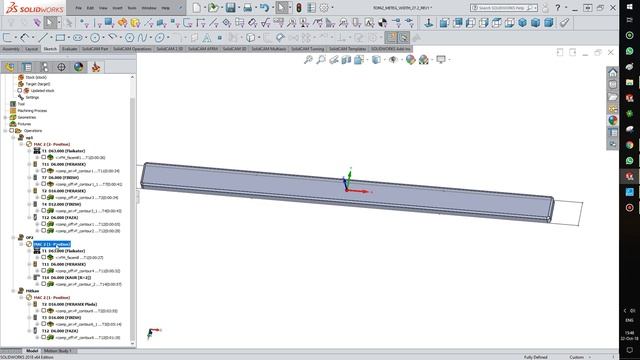Tick checkbox of operation under T4 Ø12.000

[44, 211]
